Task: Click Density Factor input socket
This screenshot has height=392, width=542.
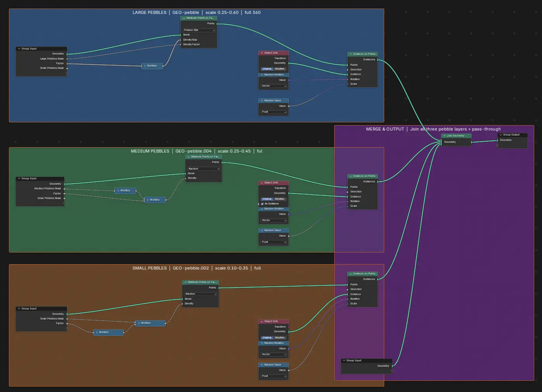Action: tap(181, 45)
